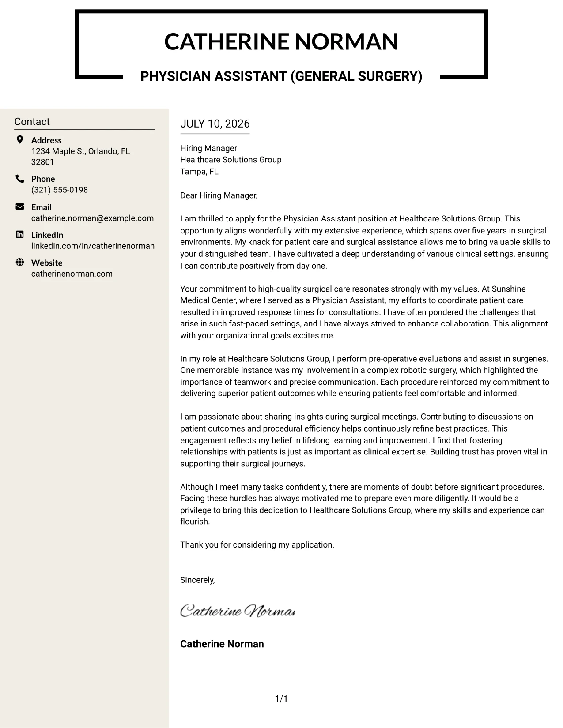This screenshot has height=728, width=563.
Task: Click the Sincerely closing line
Action: pyautogui.click(x=197, y=580)
